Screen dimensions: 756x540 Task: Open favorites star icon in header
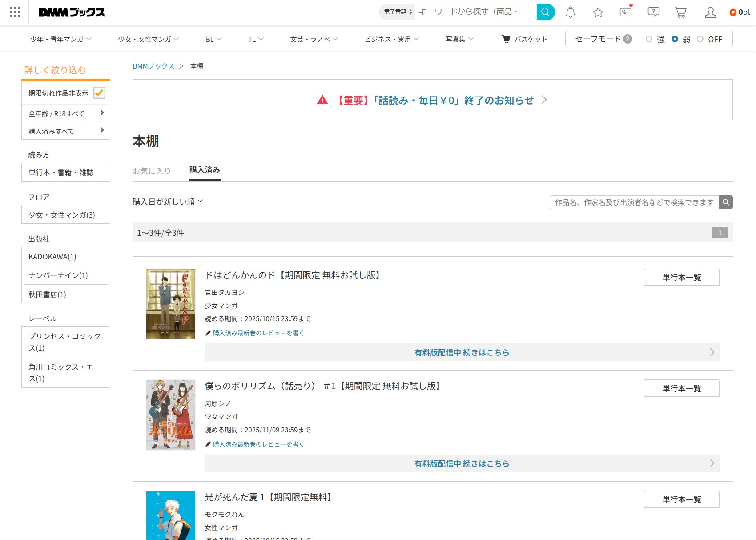tap(598, 12)
